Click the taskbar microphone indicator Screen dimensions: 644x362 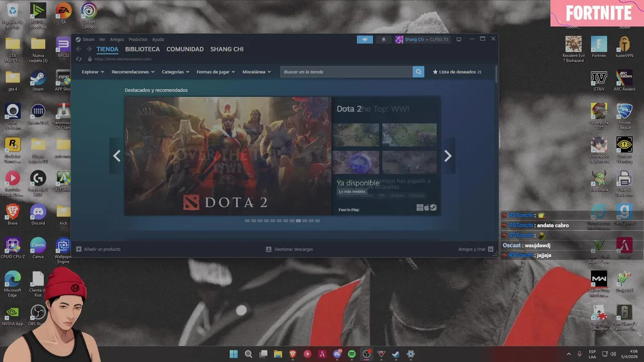(580, 354)
